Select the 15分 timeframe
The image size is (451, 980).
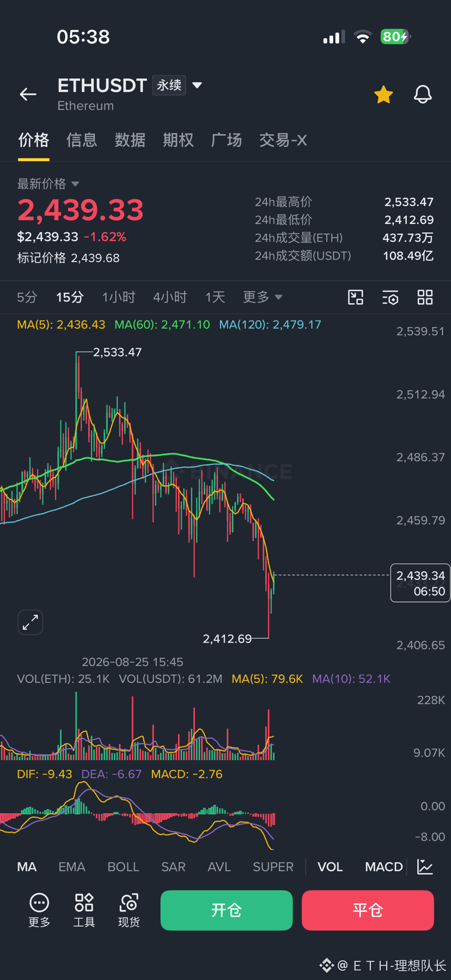click(70, 297)
